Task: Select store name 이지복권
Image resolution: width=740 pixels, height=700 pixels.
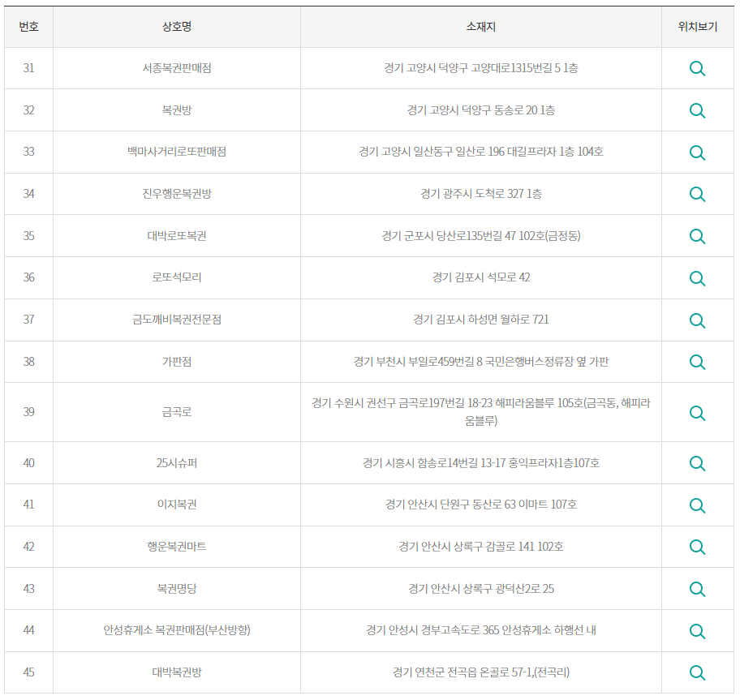Action: pyautogui.click(x=177, y=505)
